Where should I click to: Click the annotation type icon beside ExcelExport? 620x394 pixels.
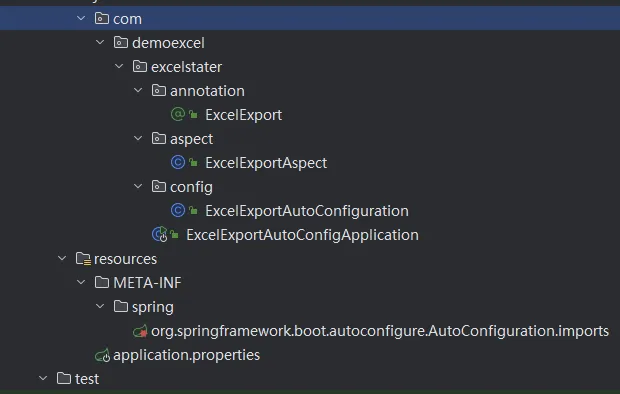[x=178, y=114]
